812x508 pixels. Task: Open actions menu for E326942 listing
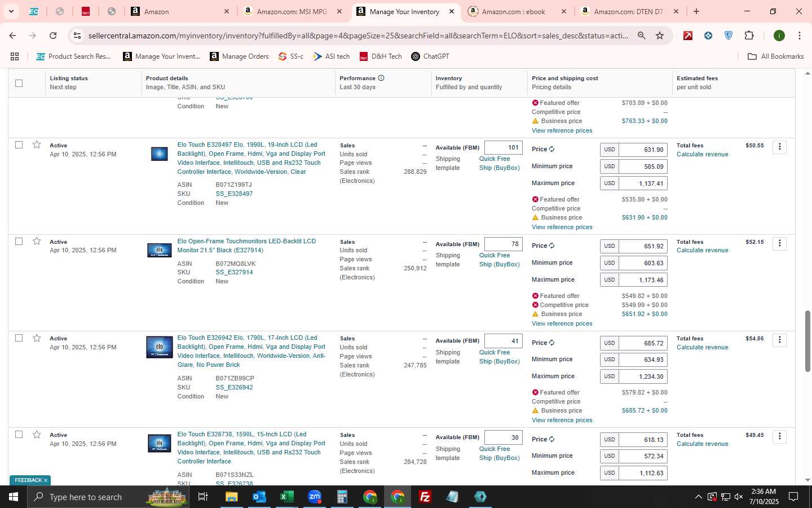[780, 340]
